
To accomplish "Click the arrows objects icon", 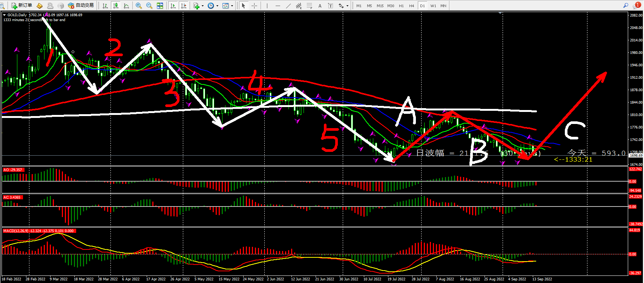I will point(341,6).
